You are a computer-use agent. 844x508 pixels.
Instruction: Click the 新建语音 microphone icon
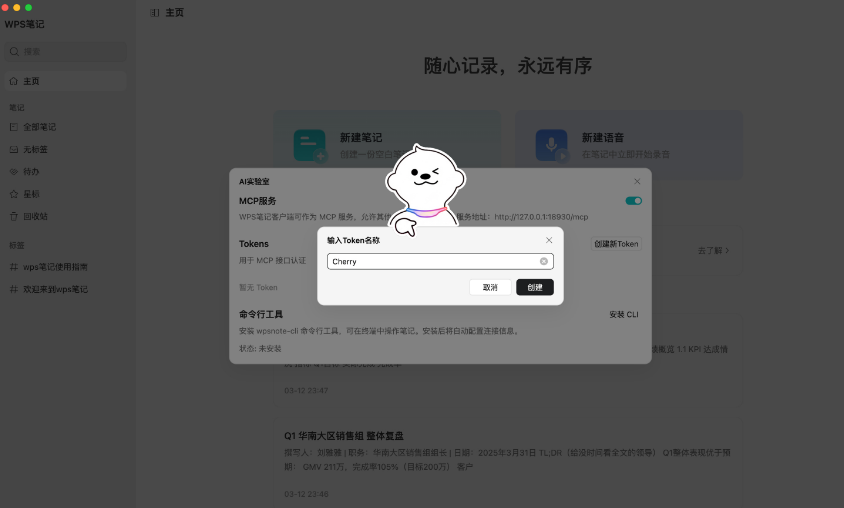pyautogui.click(x=552, y=145)
